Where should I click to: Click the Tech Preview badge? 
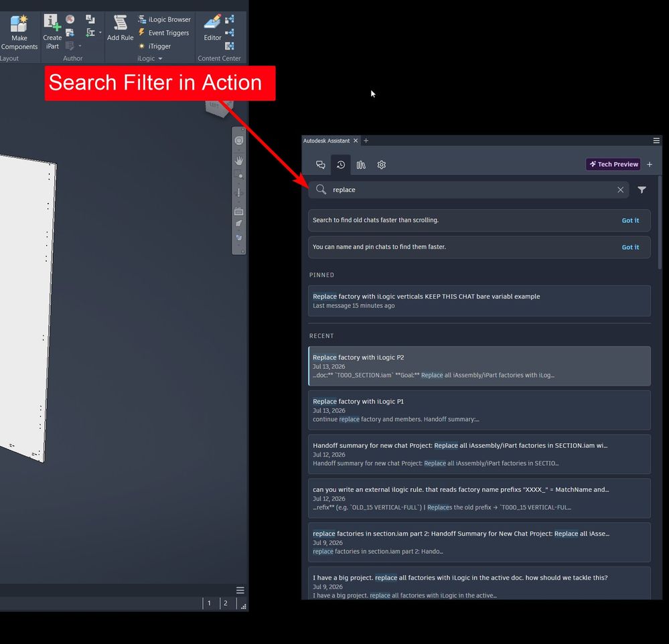pos(613,164)
